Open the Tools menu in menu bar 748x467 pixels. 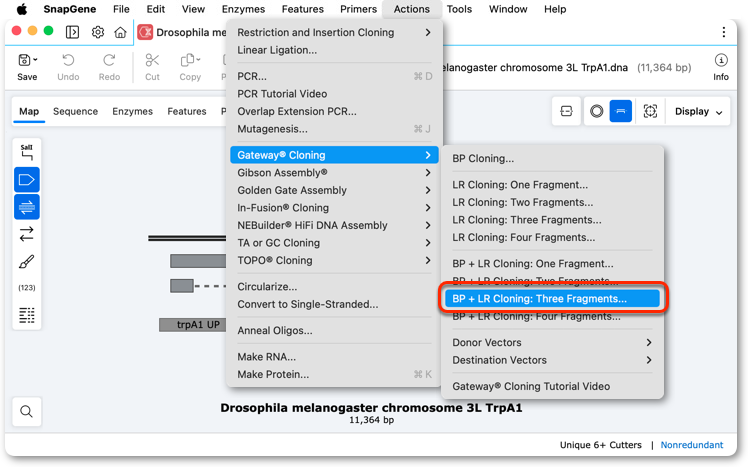[x=459, y=9]
